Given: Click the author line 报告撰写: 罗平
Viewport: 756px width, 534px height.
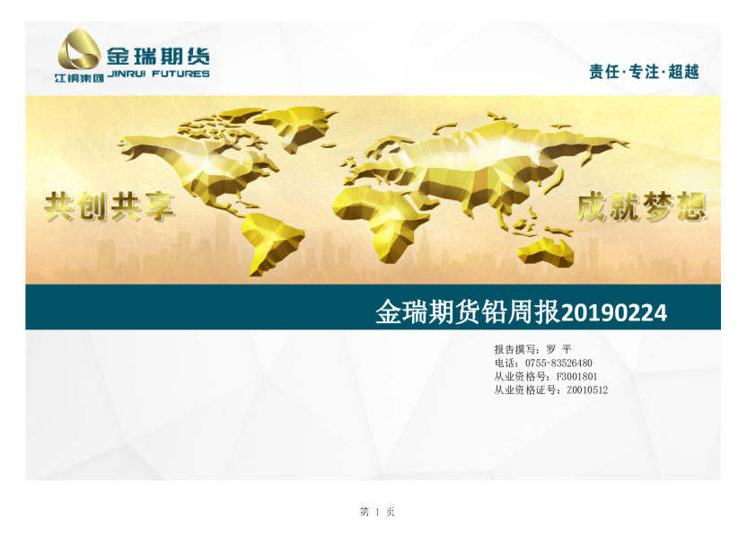Looking at the screenshot, I should [532, 349].
